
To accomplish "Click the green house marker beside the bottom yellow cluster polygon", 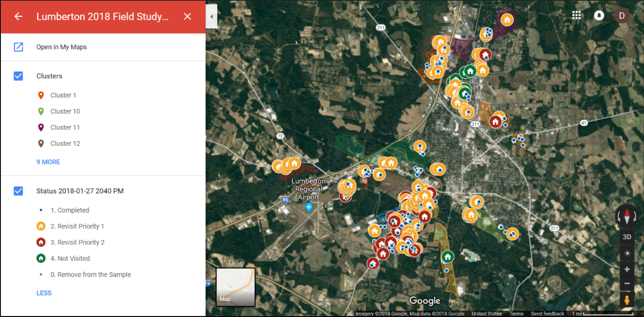I will [448, 257].
